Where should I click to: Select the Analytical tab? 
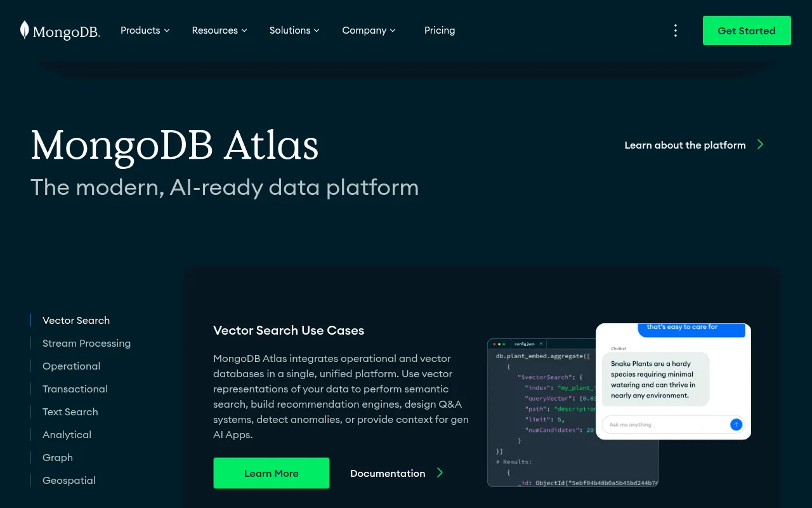(x=67, y=434)
